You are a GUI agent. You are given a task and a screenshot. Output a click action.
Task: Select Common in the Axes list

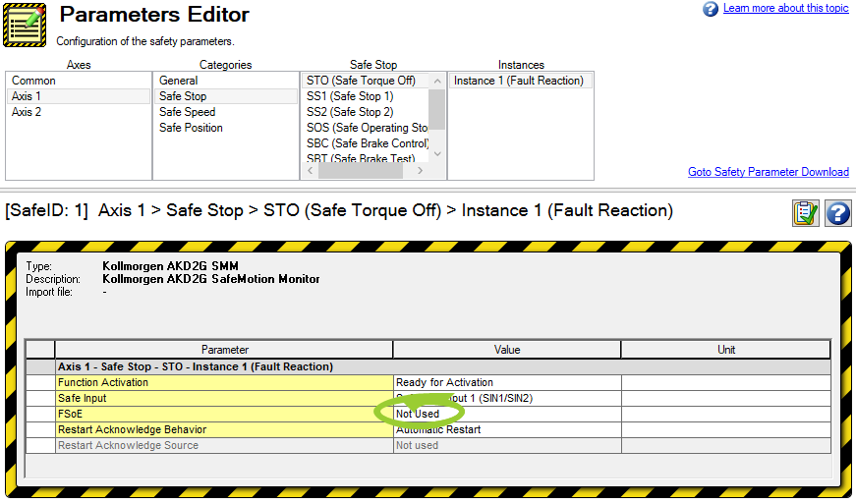pyautogui.click(x=78, y=81)
